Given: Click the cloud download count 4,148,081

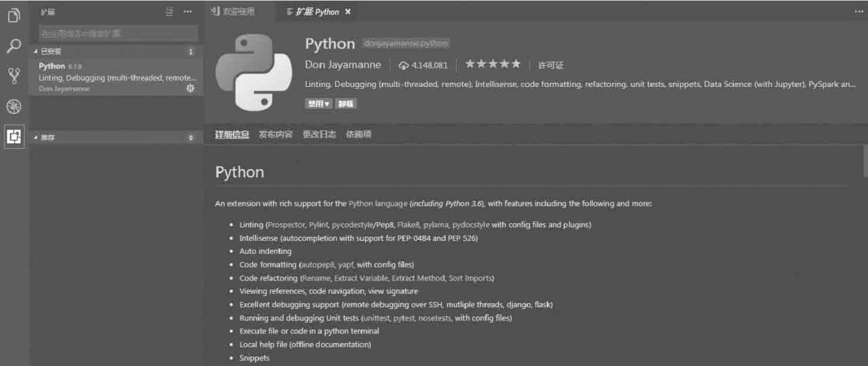Looking at the screenshot, I should [x=423, y=65].
